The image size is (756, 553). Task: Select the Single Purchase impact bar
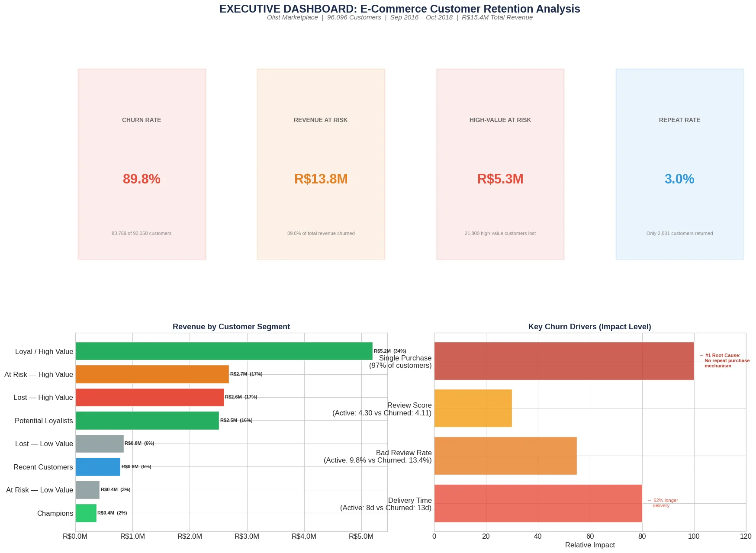click(x=564, y=361)
